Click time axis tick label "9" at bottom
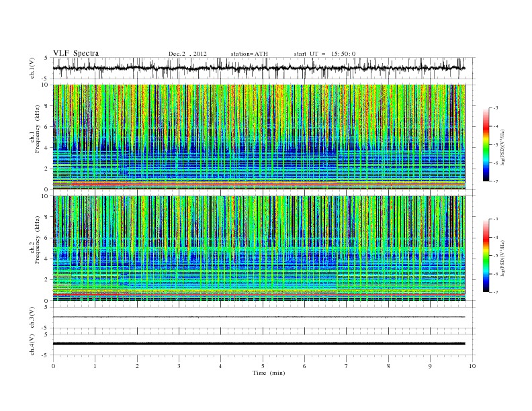Screen dimensions: 532x411 [430, 366]
